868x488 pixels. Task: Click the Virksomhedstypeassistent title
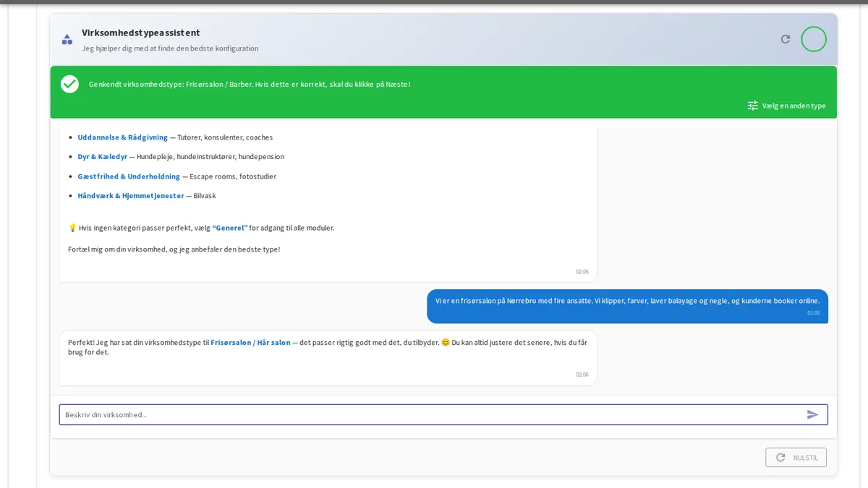click(x=141, y=33)
